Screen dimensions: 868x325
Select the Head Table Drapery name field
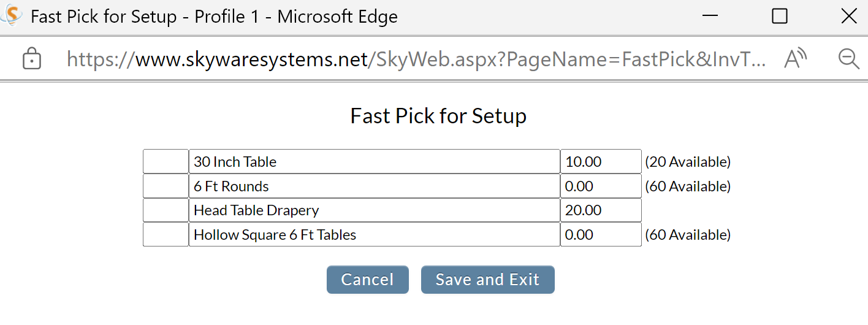[x=375, y=210]
